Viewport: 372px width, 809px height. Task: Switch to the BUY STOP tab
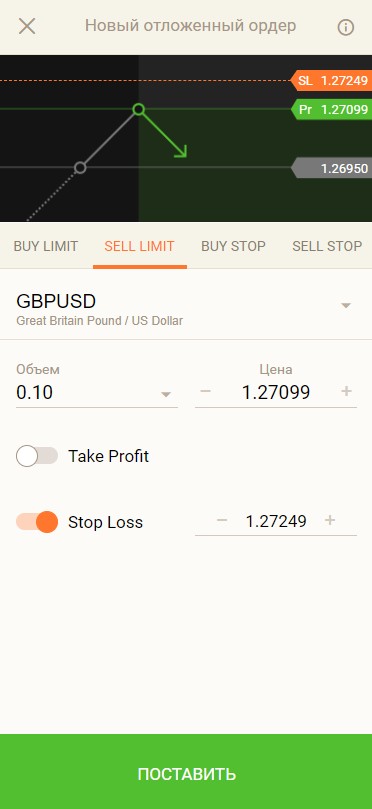(233, 247)
